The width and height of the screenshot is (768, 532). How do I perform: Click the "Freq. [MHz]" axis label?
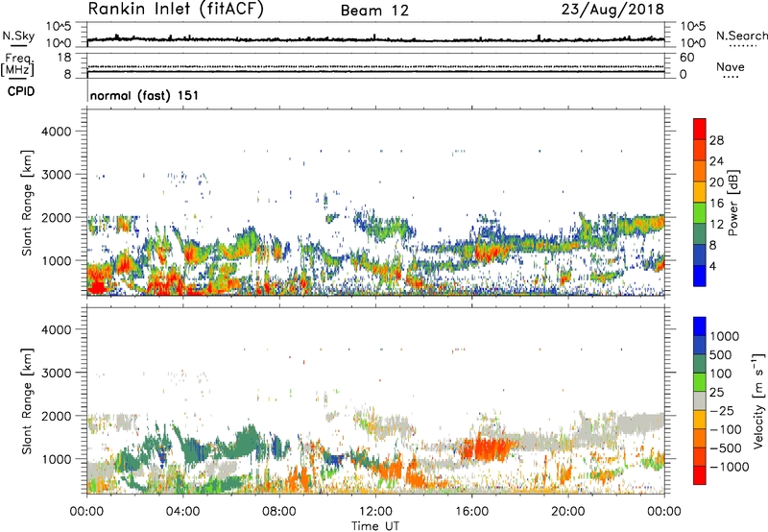(18, 64)
